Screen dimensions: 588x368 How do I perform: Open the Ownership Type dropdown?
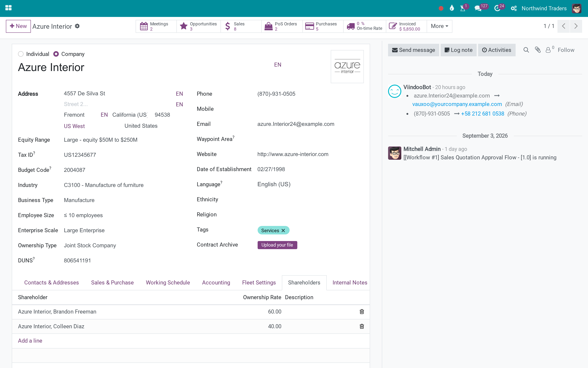coord(124,245)
